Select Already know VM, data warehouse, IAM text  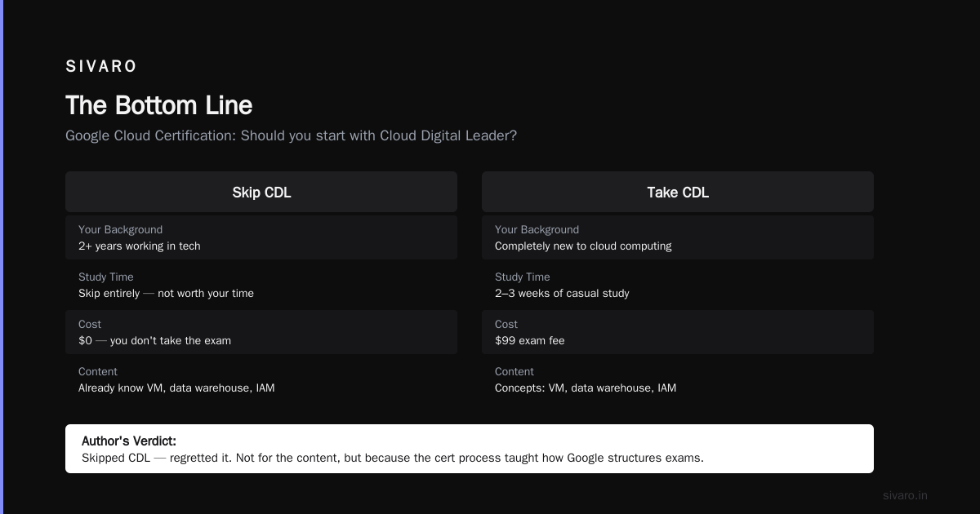pyautogui.click(x=176, y=388)
